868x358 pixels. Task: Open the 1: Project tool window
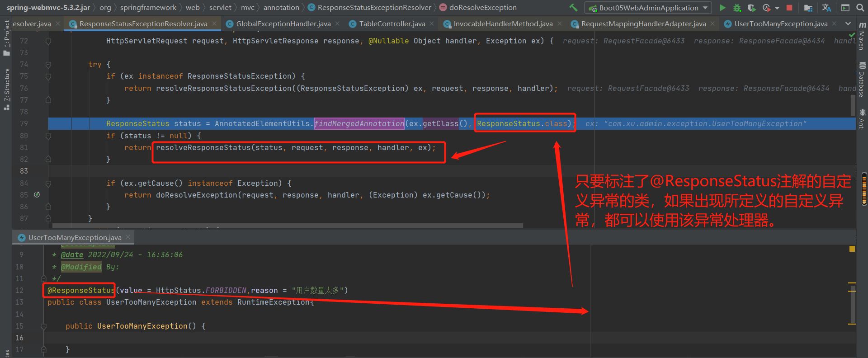click(x=6, y=38)
